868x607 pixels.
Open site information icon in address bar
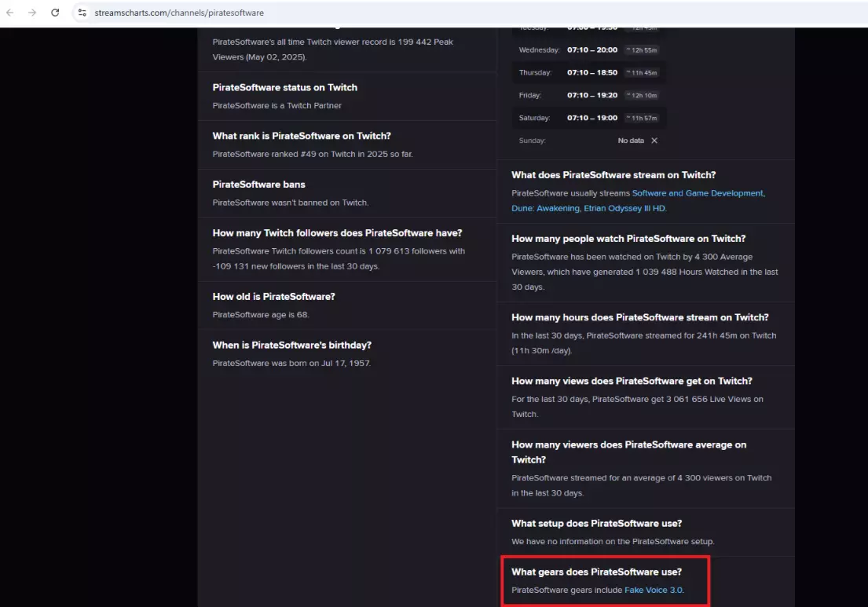pyautogui.click(x=82, y=13)
